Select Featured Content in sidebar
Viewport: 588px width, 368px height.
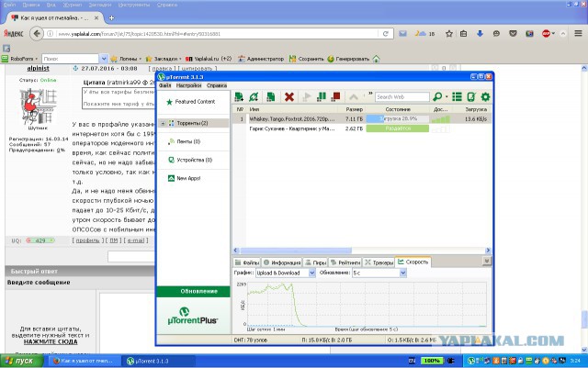[x=193, y=102]
